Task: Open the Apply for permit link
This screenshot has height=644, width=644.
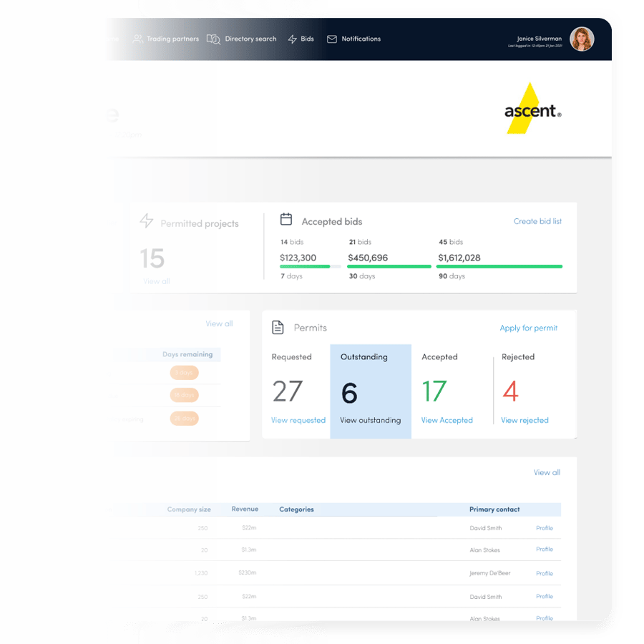Action: 529,328
